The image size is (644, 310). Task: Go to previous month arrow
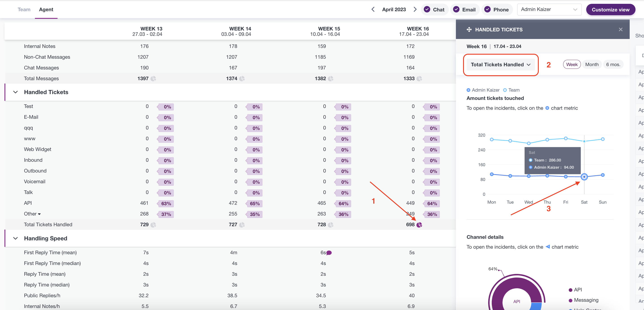click(x=373, y=9)
